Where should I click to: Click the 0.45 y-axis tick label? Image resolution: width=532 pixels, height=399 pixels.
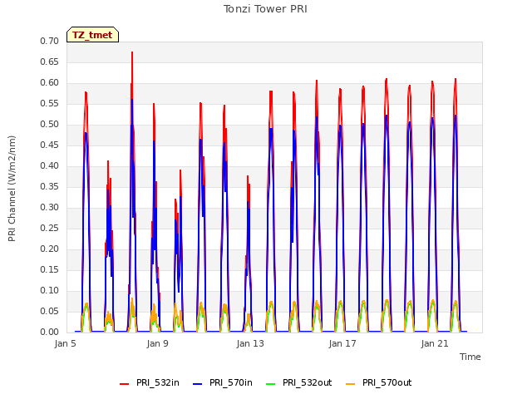point(50,145)
